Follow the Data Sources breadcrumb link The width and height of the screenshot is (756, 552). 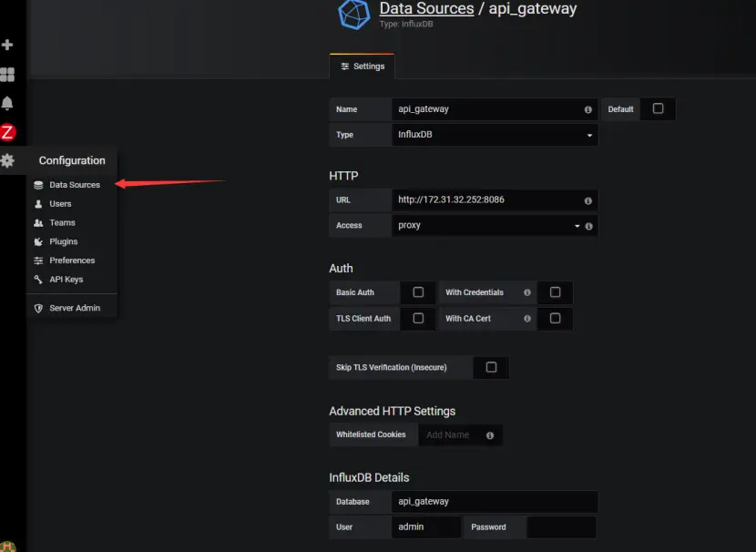tap(426, 8)
